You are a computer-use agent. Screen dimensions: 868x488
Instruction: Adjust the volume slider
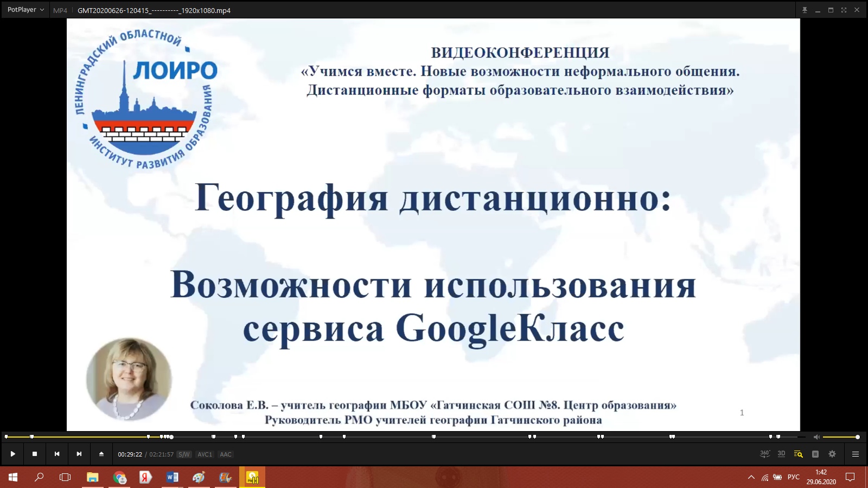coord(840,436)
